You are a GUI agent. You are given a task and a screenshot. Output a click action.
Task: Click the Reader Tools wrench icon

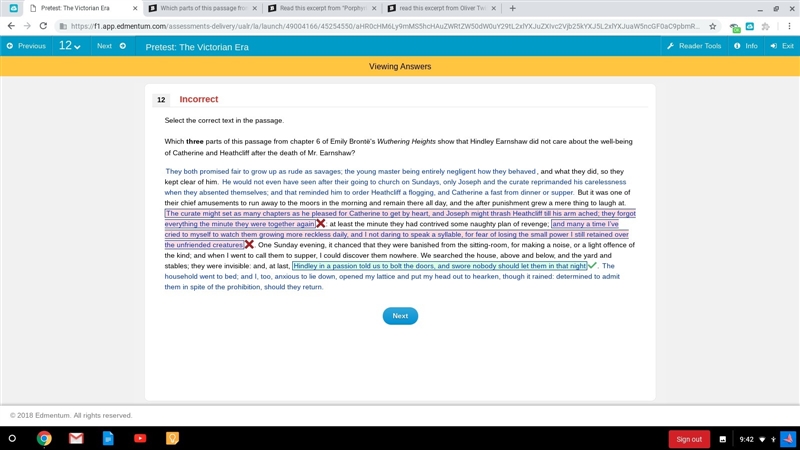point(670,46)
